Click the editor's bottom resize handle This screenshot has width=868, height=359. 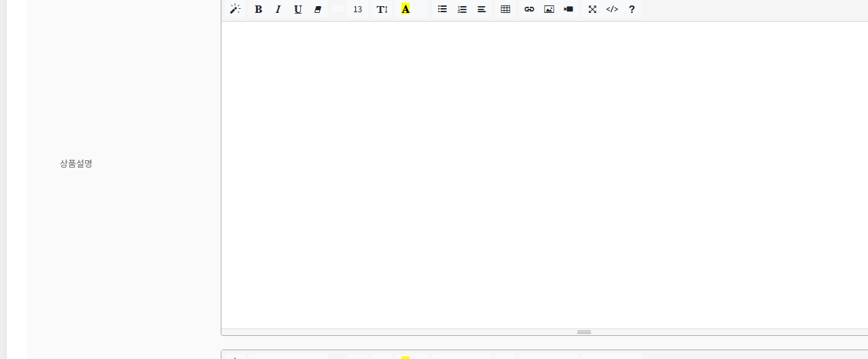pos(584,332)
